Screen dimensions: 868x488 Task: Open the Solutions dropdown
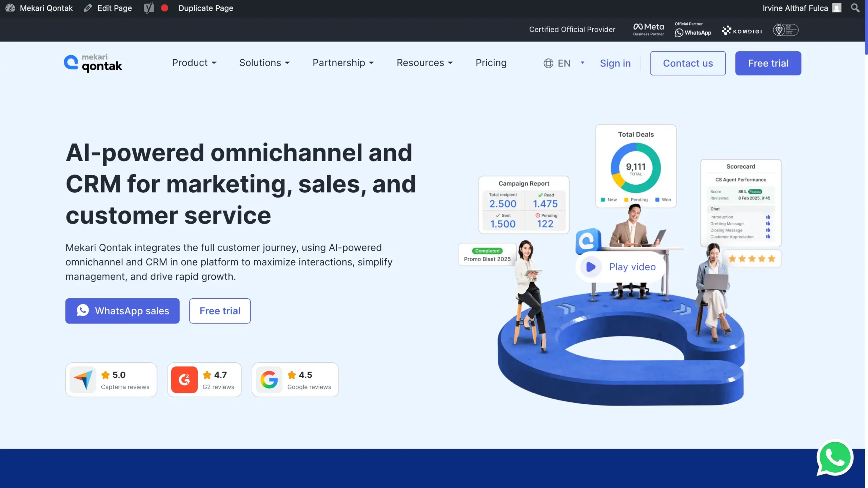[264, 63]
